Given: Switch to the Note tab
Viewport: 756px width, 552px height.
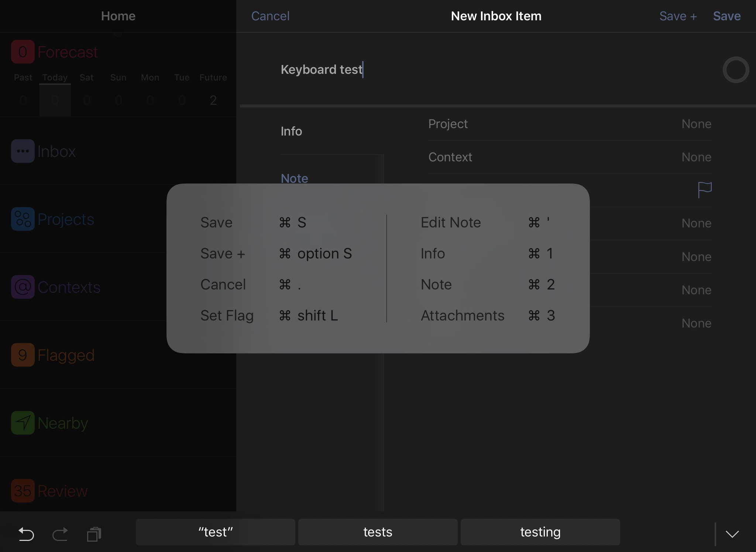Looking at the screenshot, I should click(294, 178).
